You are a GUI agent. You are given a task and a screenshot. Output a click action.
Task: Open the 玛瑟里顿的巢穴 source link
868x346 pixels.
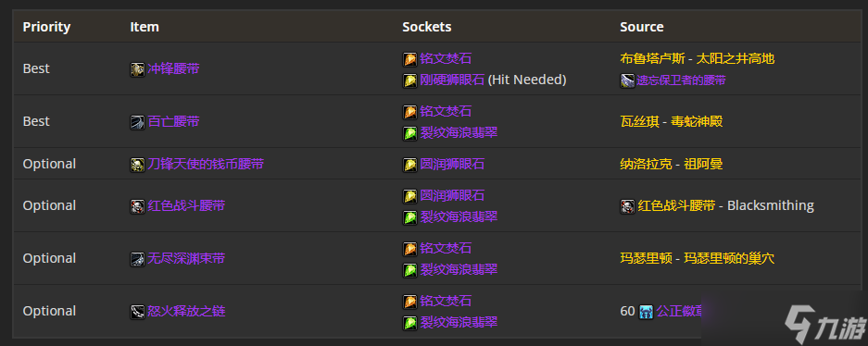pos(728,258)
